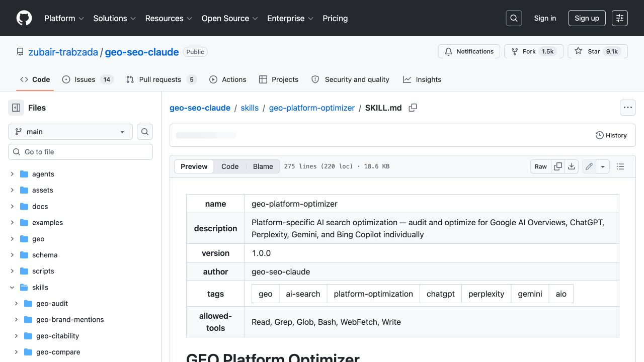The image size is (644, 362).
Task: Open the GitHub homepage logo
Action: pyautogui.click(x=24, y=18)
